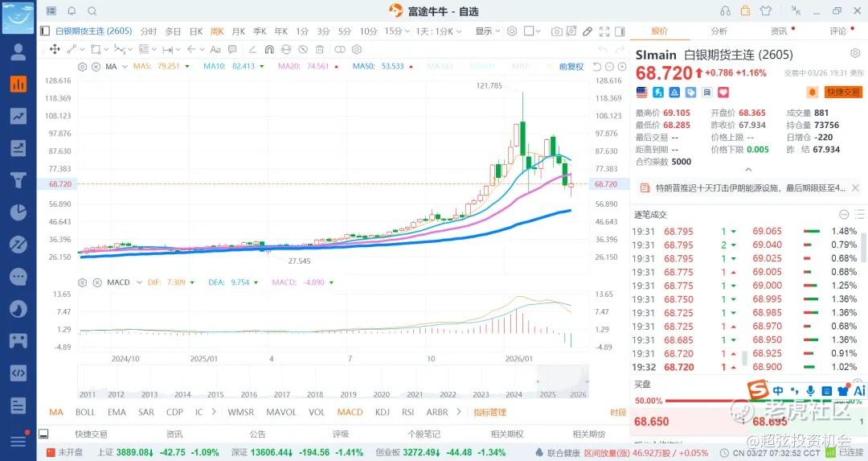The height and width of the screenshot is (461, 868).
Task: Select the text annotation Aa tool
Action: pos(215,49)
